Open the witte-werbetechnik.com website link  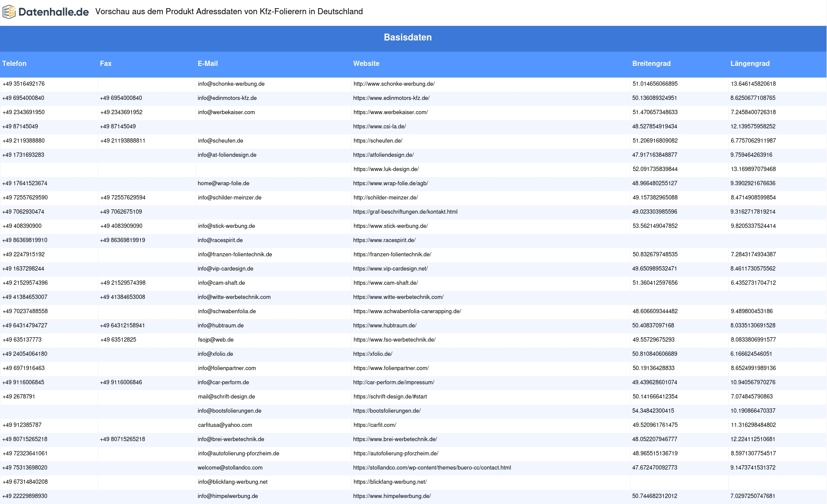pos(398,297)
